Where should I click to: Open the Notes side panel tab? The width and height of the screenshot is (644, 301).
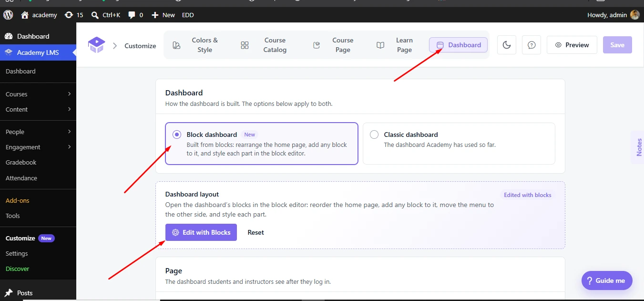638,147
